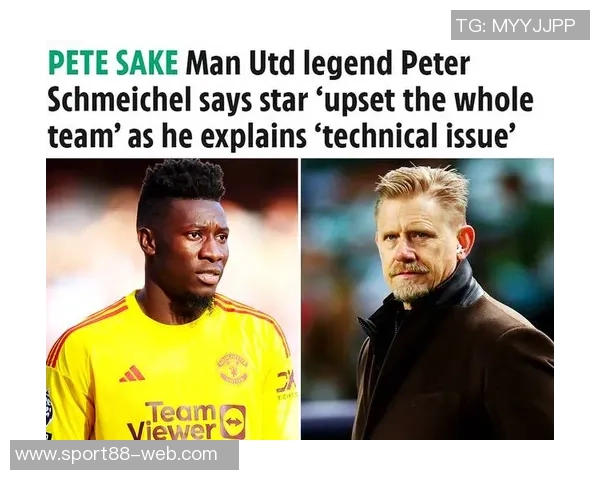Open the photo of man in brown coat

427,299
